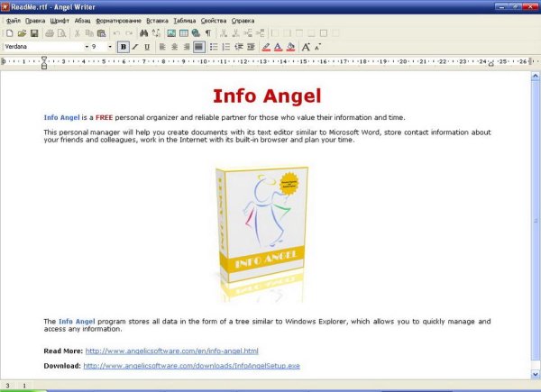541x392 pixels.
Task: Click the Paste clipboard icon
Action: click(x=101, y=33)
